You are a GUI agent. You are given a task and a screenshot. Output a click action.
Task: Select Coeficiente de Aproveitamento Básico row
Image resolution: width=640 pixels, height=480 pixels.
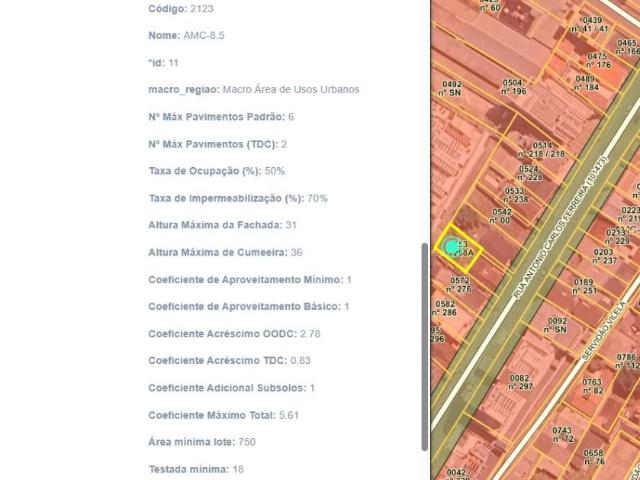coord(249,307)
